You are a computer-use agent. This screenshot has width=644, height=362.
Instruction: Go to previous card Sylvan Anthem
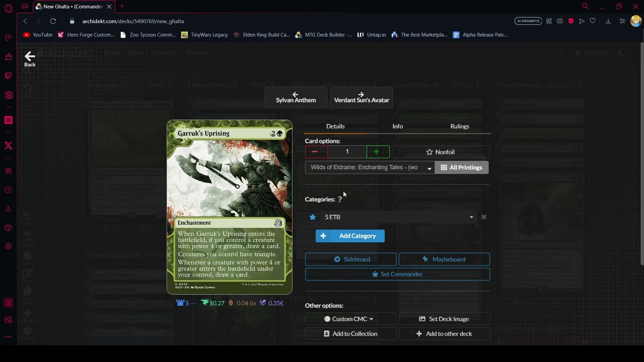point(296,97)
